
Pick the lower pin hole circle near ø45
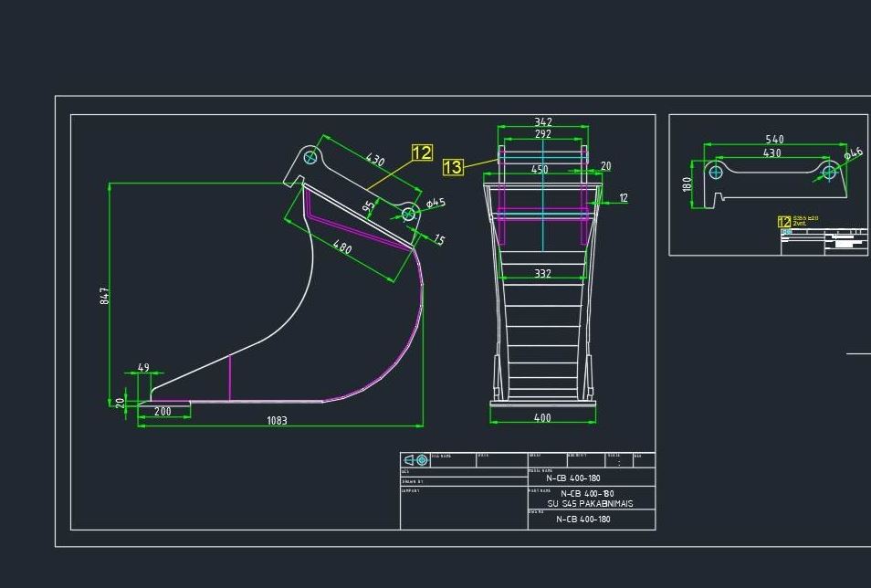(x=409, y=215)
